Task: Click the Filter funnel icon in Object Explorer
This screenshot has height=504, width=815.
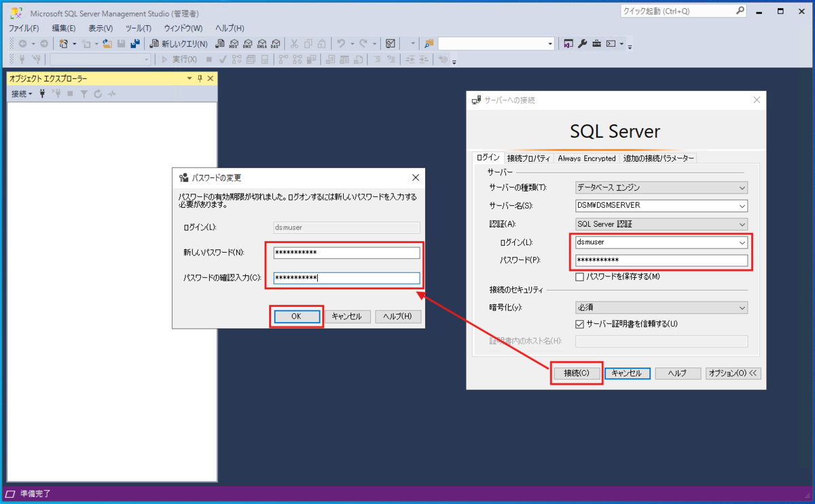Action: [x=84, y=94]
